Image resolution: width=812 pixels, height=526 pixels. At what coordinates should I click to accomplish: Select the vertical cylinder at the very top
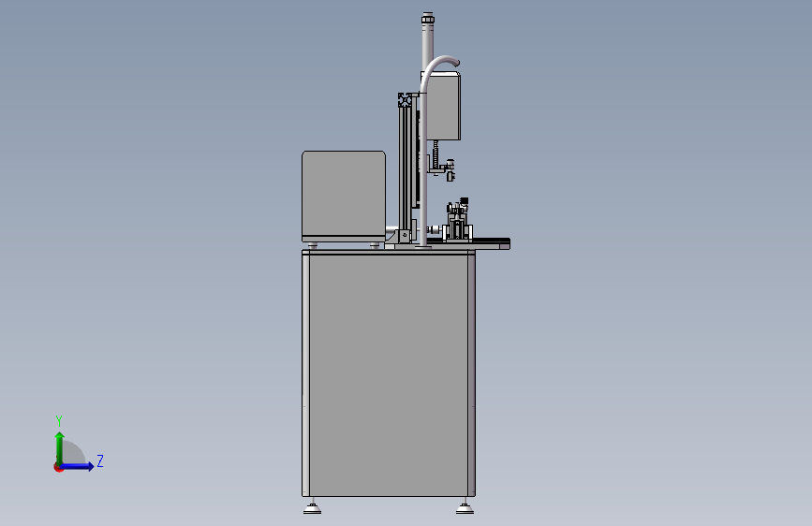click(x=428, y=44)
